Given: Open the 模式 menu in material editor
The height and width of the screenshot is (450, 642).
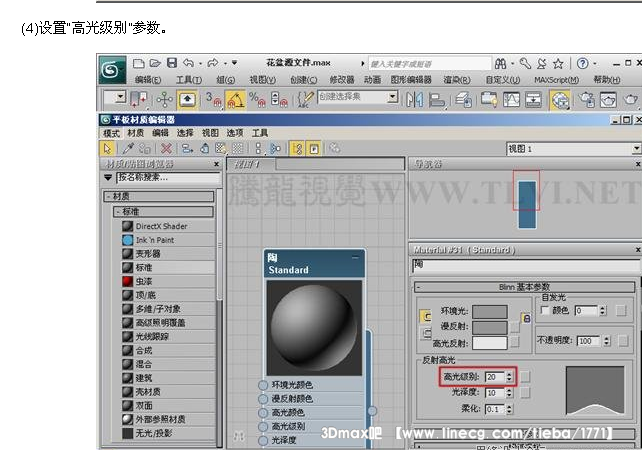Looking at the screenshot, I should point(111,133).
